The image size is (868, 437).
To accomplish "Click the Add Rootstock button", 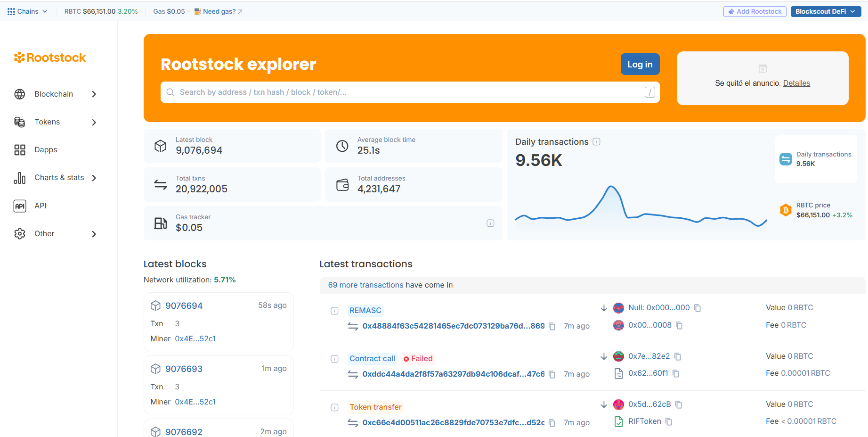I will (x=755, y=11).
